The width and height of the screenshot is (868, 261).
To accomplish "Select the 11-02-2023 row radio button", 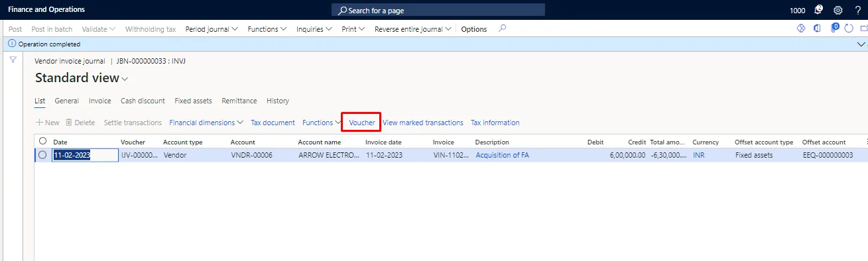I will coord(42,155).
